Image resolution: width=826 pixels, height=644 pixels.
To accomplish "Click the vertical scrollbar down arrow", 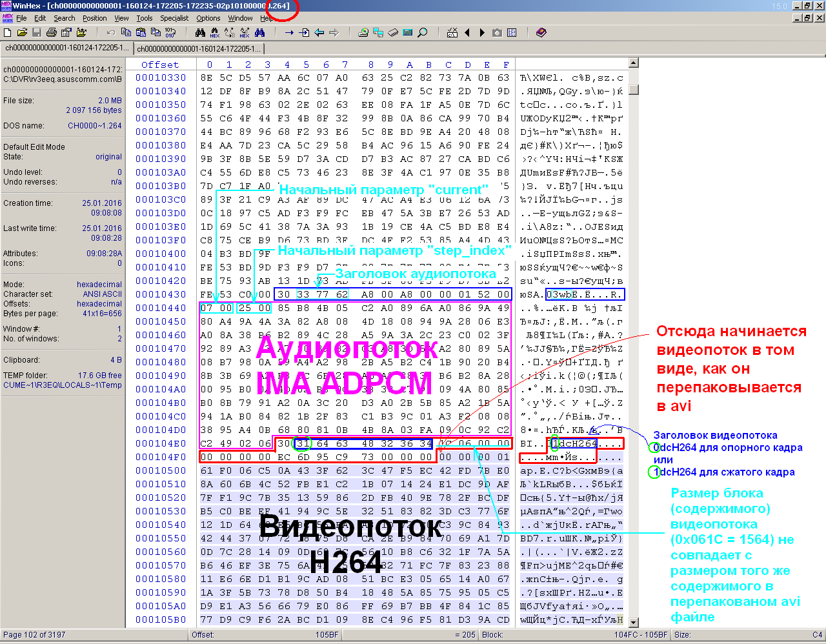I will click(x=632, y=623).
